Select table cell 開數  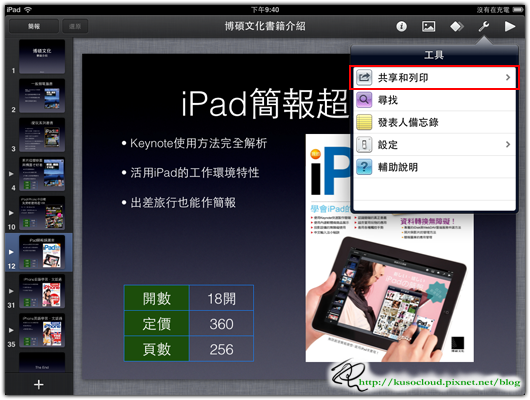(156, 298)
